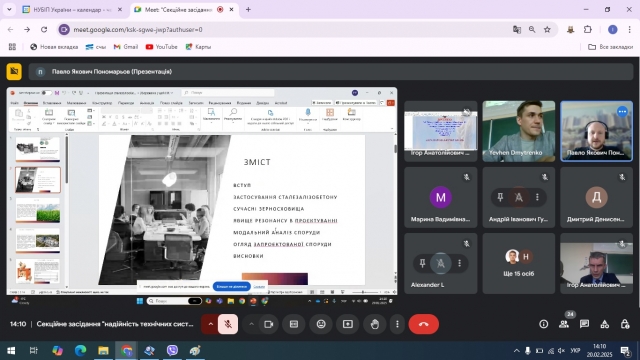Screen dimensions: 640x360
Task: Open activities panel icon
Action: tap(605, 324)
